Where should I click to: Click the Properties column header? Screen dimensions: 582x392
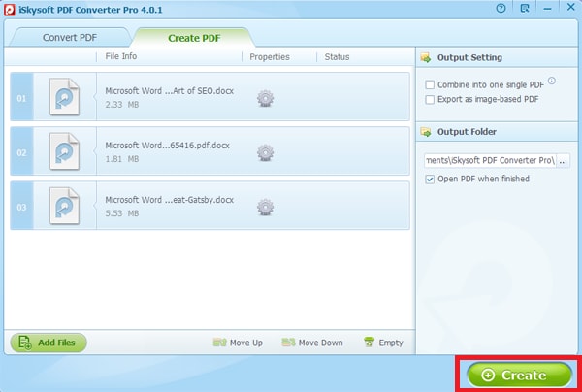tap(270, 57)
